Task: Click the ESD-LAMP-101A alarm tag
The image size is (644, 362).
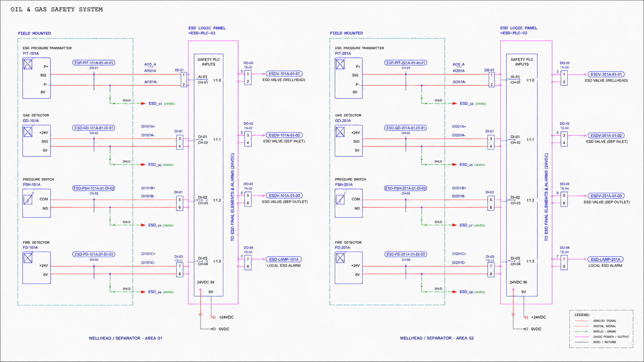Action: [284, 259]
